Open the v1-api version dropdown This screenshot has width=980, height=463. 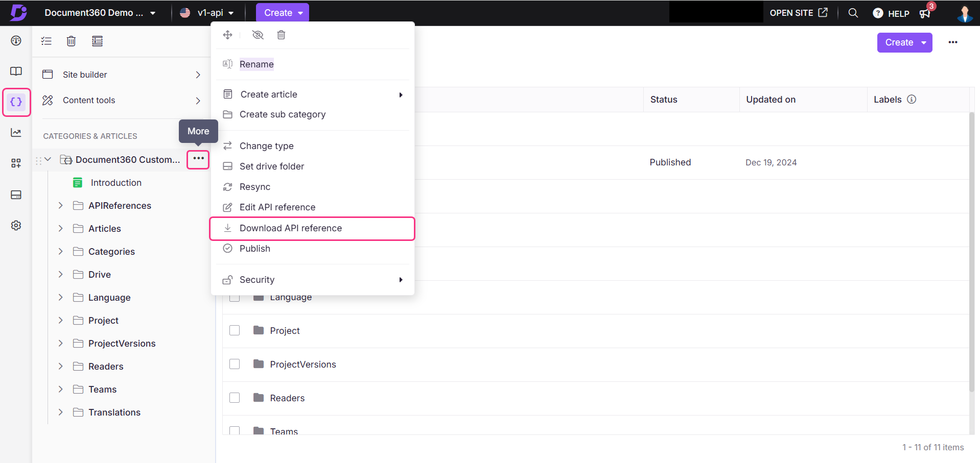(x=207, y=13)
